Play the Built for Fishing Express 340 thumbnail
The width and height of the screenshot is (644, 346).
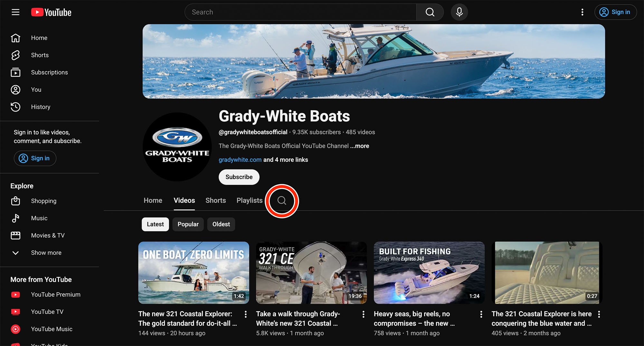[429, 273]
